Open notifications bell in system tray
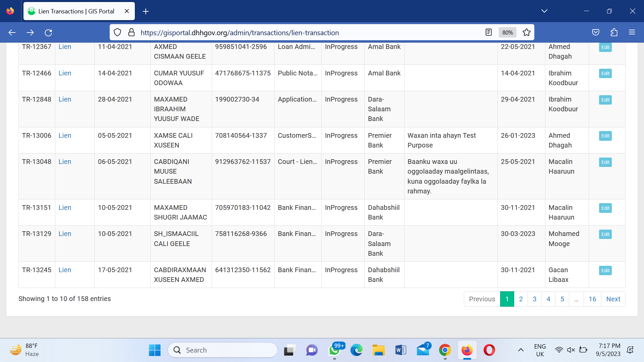Screen dimensions: 644x362 (630, 350)
